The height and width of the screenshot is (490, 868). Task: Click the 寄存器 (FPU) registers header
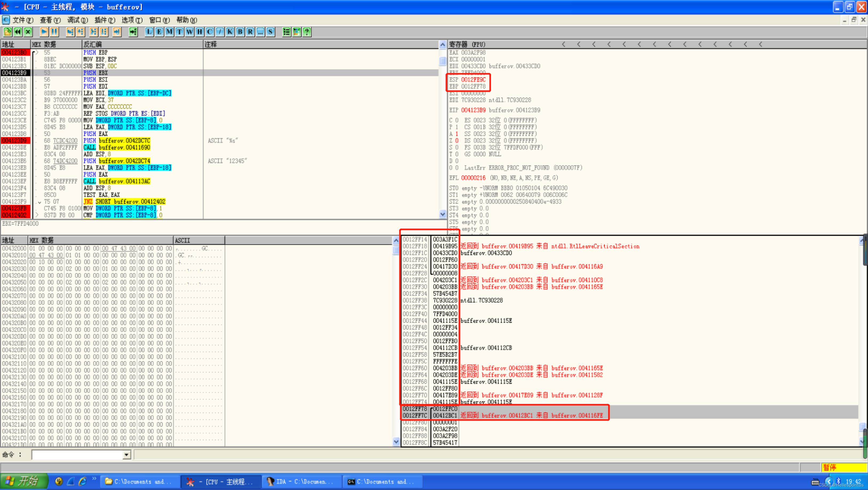click(x=467, y=44)
